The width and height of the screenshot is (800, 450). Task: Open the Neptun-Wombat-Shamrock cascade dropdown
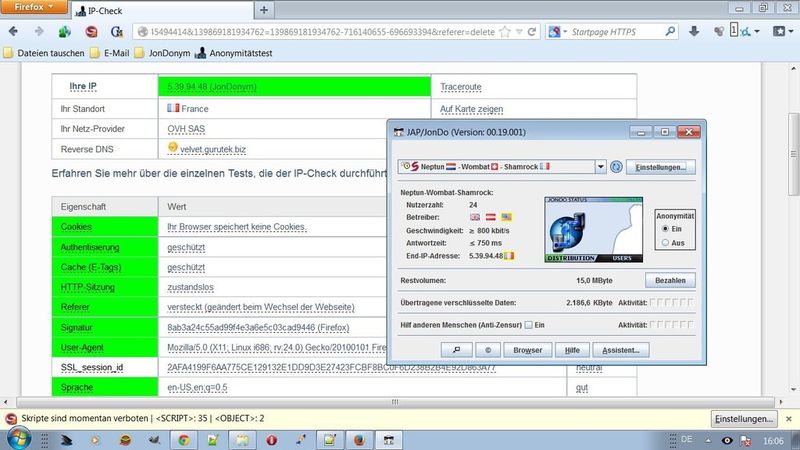coord(601,167)
